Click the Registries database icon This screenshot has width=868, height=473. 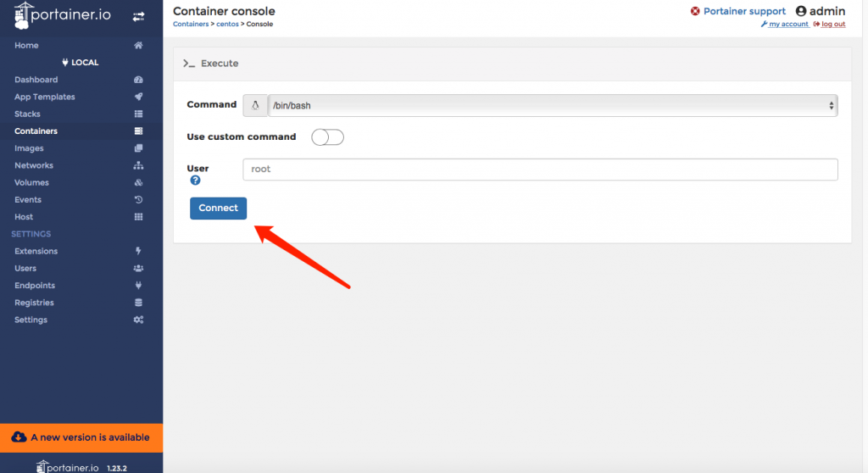pyautogui.click(x=138, y=303)
